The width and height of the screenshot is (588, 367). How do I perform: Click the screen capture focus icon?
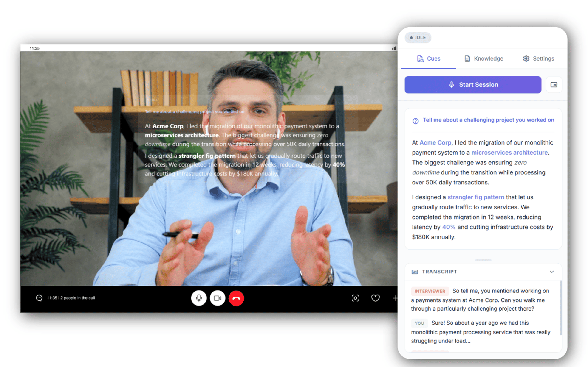click(x=355, y=298)
